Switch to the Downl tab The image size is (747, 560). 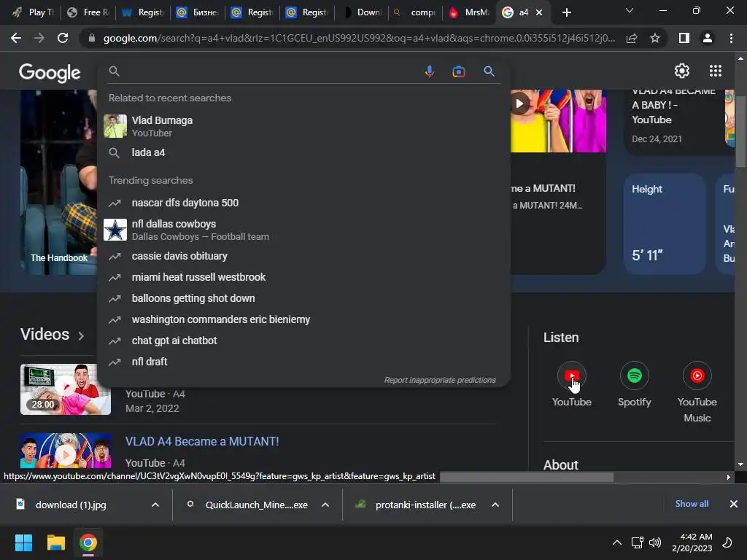tap(362, 12)
